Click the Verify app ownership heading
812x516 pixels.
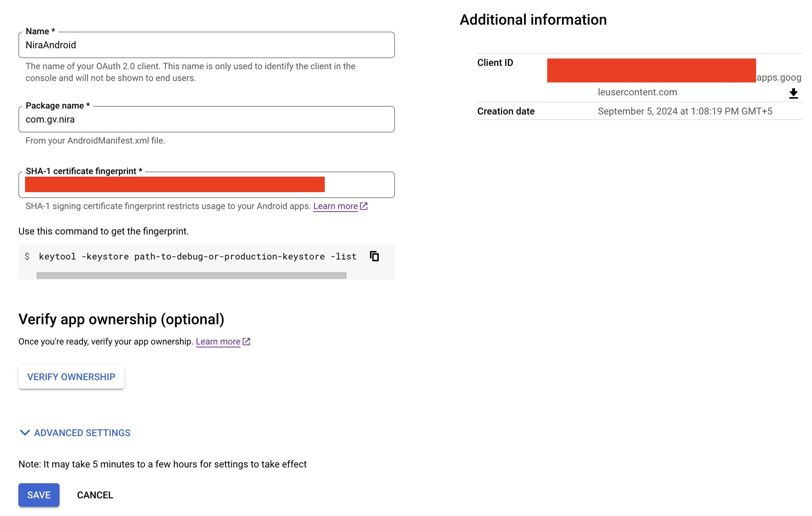[x=121, y=319]
